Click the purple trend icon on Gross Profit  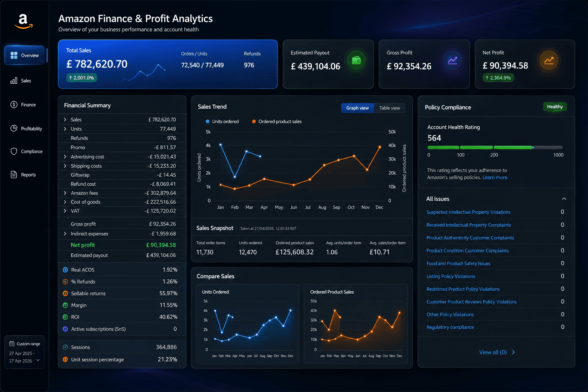(452, 60)
